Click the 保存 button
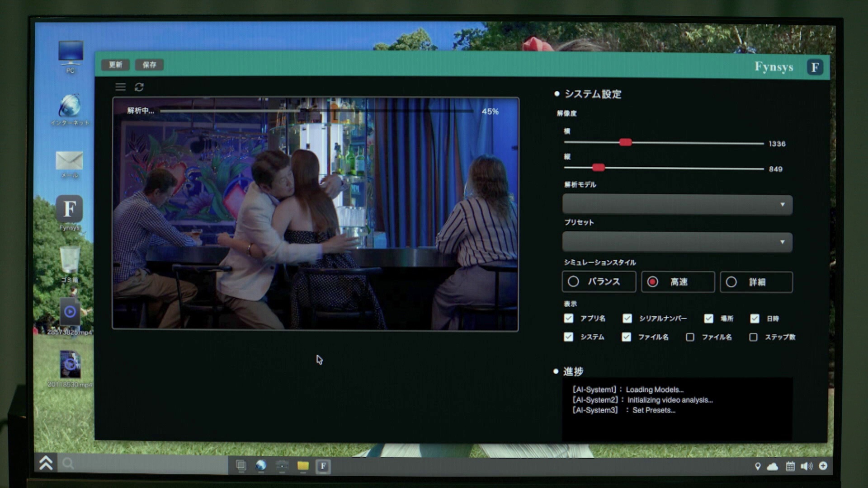The width and height of the screenshot is (868, 488). coord(149,65)
